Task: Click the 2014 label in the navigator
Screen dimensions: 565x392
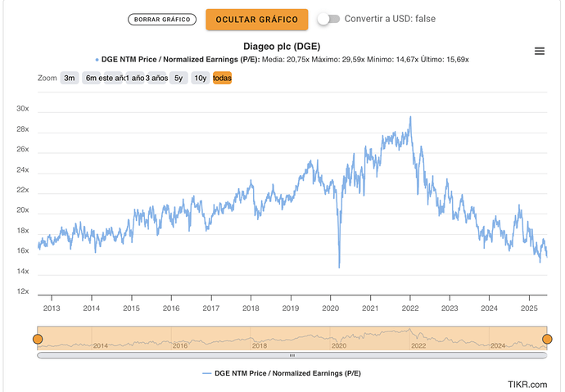Action: coord(101,346)
